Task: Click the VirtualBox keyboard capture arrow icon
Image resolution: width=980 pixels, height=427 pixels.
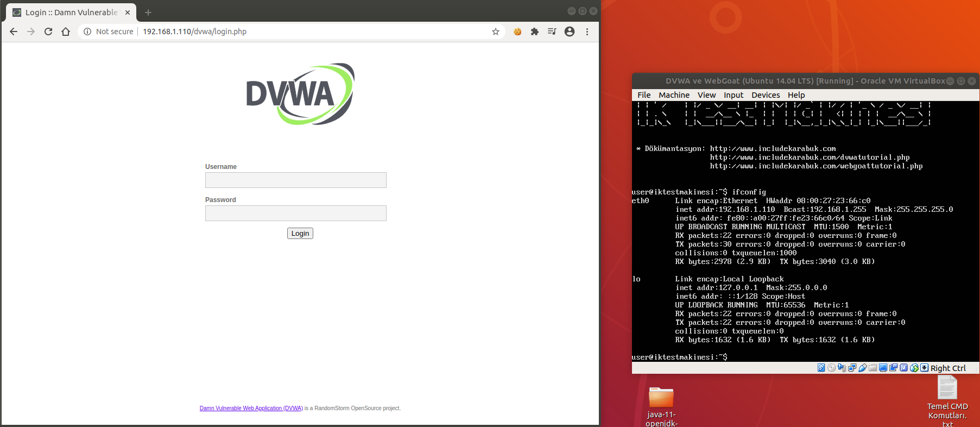Action: (924, 368)
